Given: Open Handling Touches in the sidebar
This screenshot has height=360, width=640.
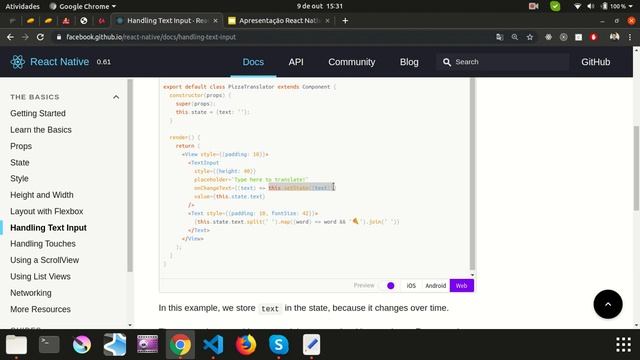Looking at the screenshot, I should (43, 244).
